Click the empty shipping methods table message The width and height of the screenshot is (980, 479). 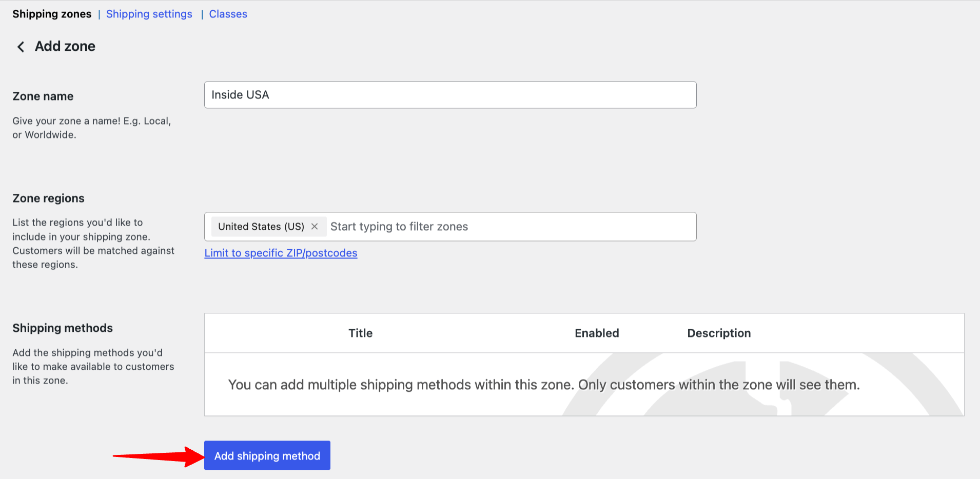543,385
